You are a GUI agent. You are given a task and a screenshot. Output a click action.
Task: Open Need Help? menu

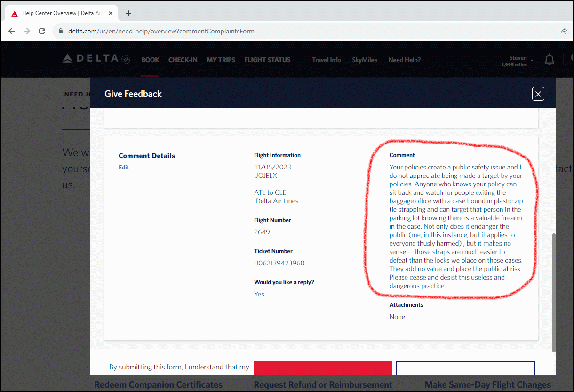(405, 60)
